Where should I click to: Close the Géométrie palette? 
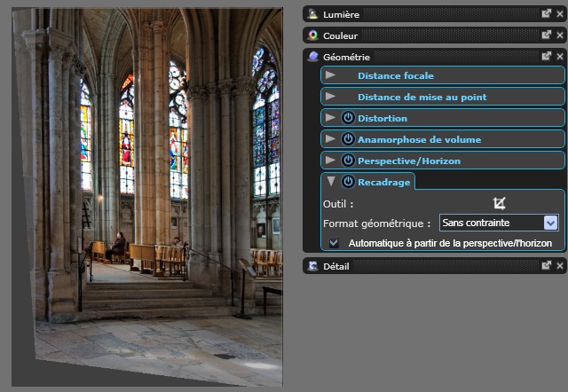(x=560, y=57)
